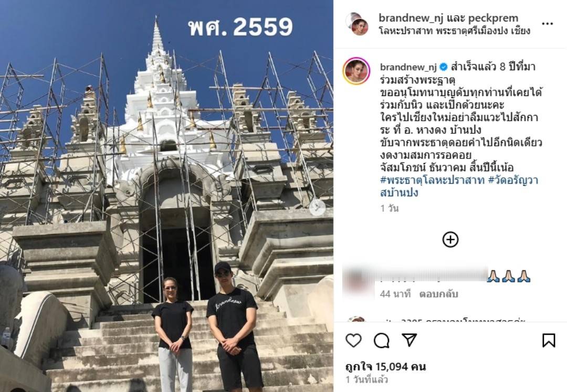
Task: Click the blue verified badge beside brandnew_nj
Action: tap(444, 67)
